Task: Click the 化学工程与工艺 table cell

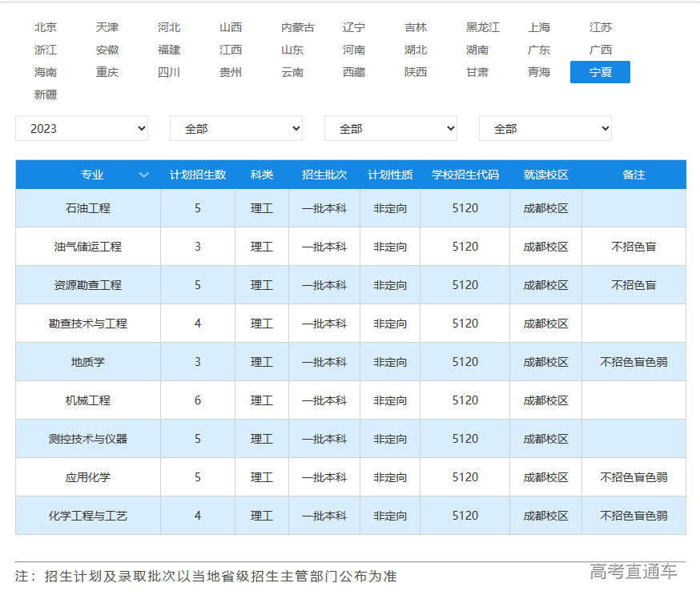Action: click(x=87, y=516)
